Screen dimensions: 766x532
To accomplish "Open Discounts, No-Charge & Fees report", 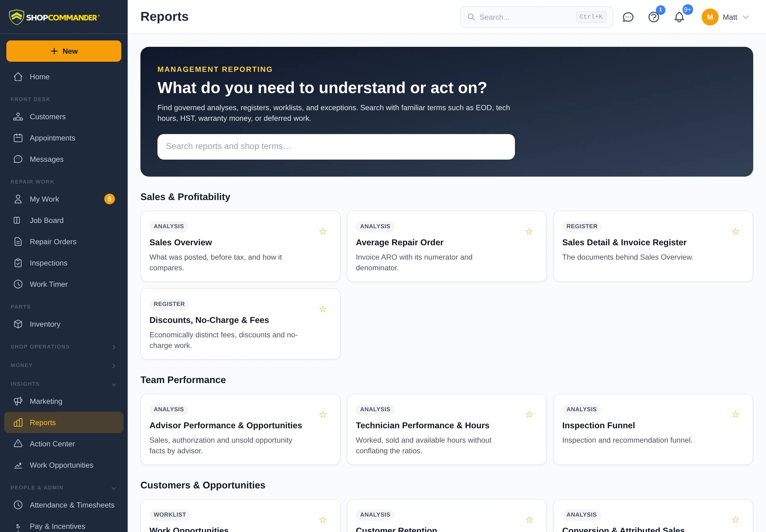I will tap(240, 324).
